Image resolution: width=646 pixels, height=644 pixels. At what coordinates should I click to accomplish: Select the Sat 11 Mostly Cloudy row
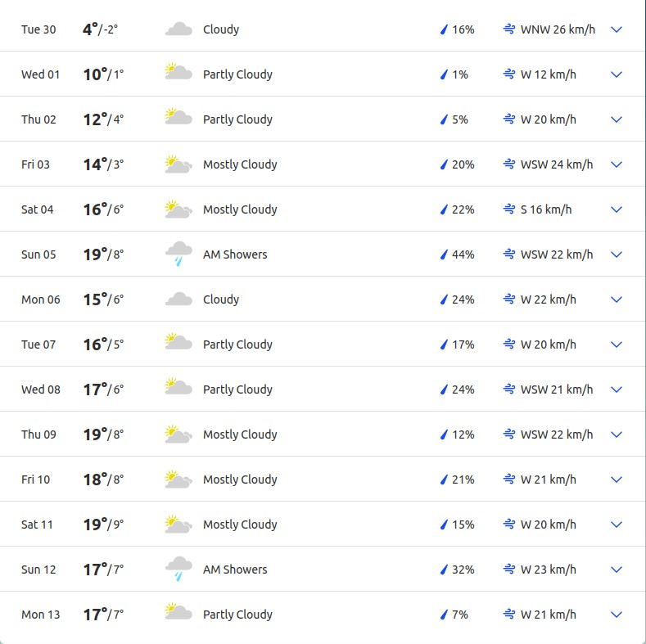tap(323, 525)
